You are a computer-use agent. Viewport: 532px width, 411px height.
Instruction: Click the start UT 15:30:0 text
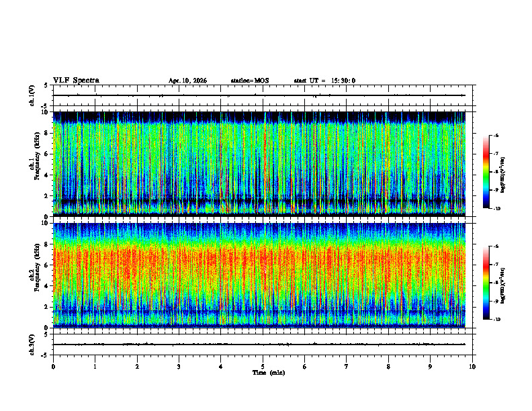pyautogui.click(x=324, y=81)
